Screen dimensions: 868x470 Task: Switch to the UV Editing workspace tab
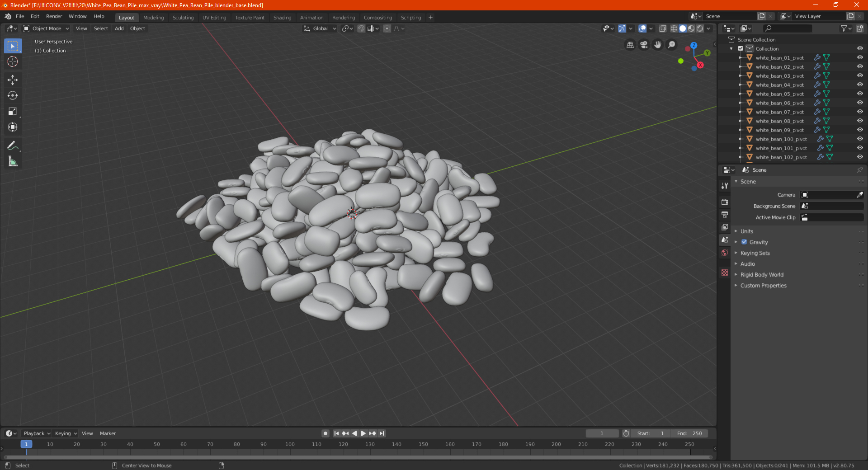pos(214,18)
